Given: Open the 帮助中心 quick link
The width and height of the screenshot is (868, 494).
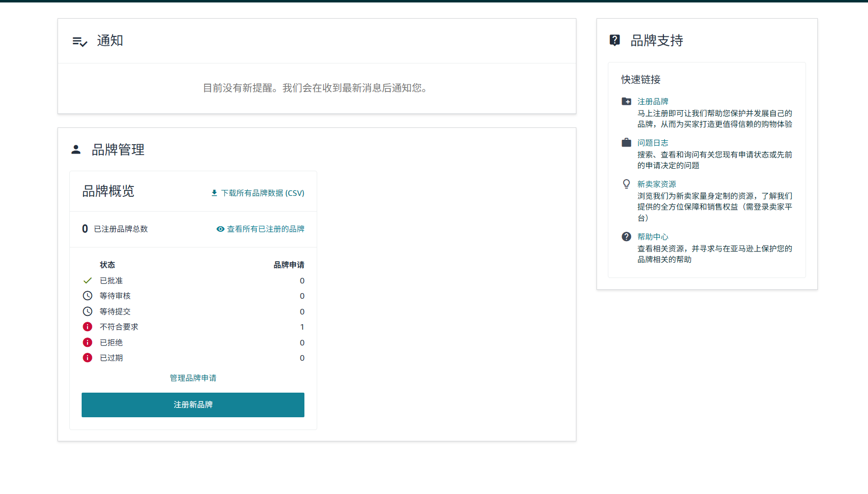Looking at the screenshot, I should (653, 237).
